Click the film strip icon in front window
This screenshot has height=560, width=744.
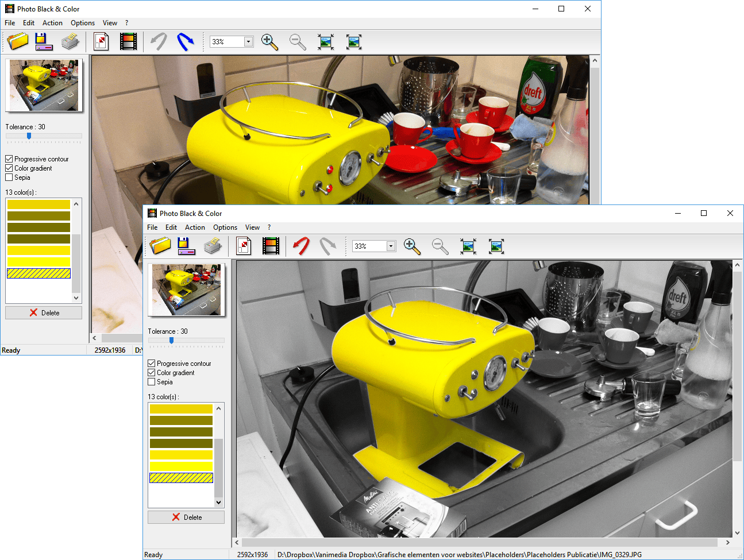pos(271,246)
